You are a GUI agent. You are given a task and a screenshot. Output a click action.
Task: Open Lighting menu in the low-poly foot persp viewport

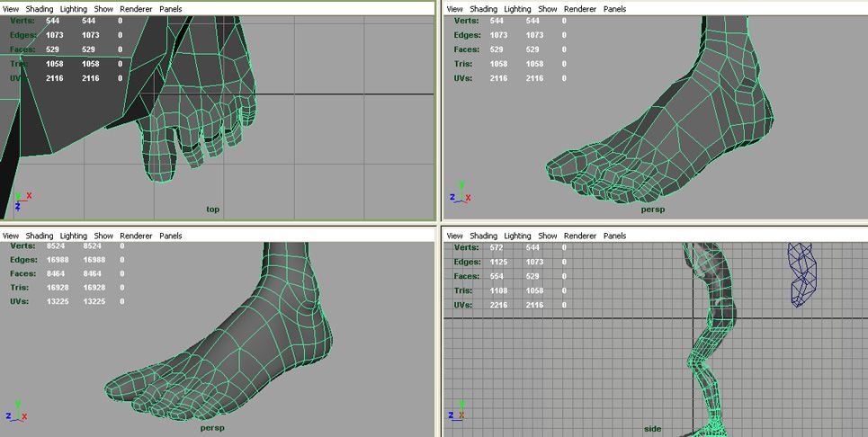[517, 9]
